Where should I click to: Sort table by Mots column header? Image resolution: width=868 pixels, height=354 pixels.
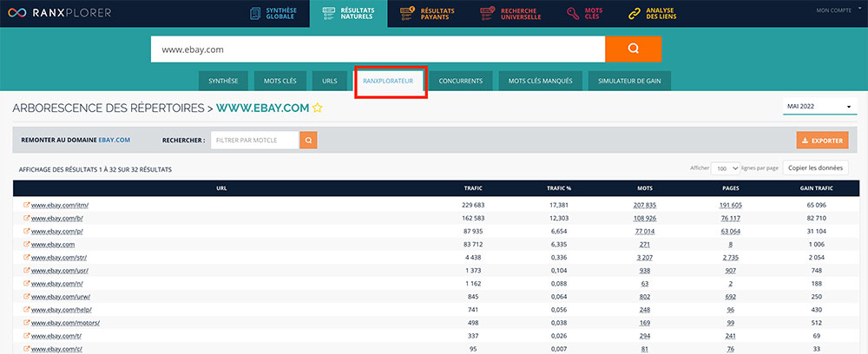click(x=645, y=188)
